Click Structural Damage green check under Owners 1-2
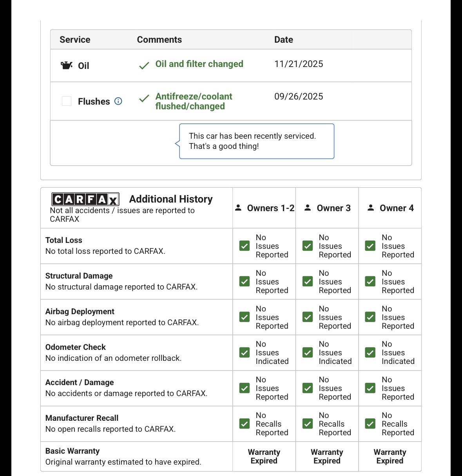 [x=245, y=281]
